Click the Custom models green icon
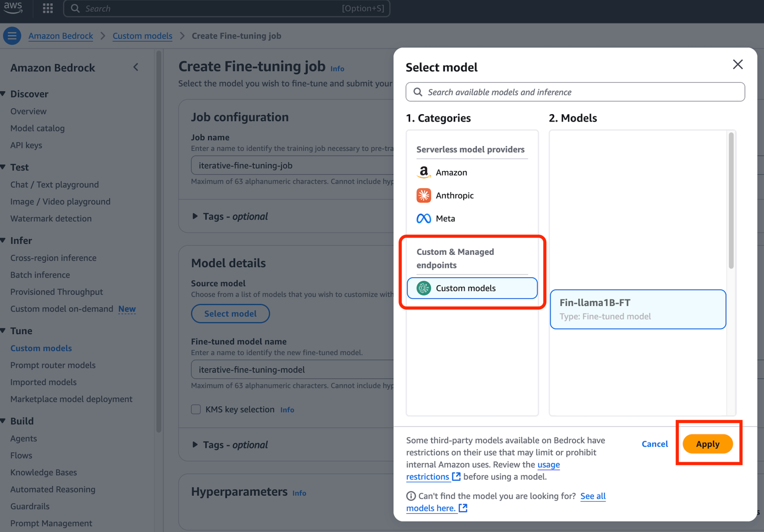Image resolution: width=764 pixels, height=532 pixels. point(424,288)
